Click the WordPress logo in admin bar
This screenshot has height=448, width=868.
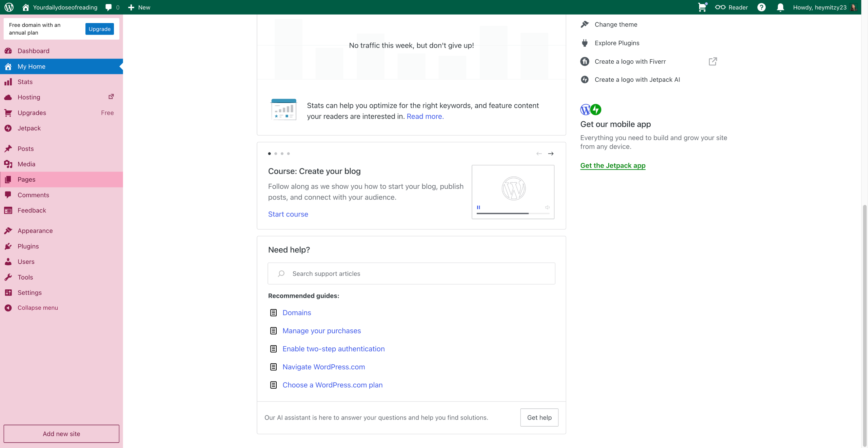coord(9,7)
